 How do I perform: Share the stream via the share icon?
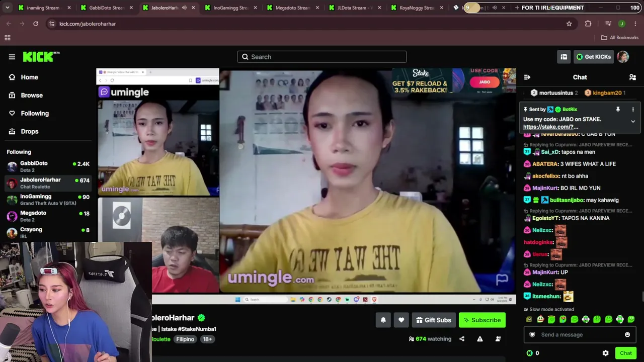[x=462, y=339]
